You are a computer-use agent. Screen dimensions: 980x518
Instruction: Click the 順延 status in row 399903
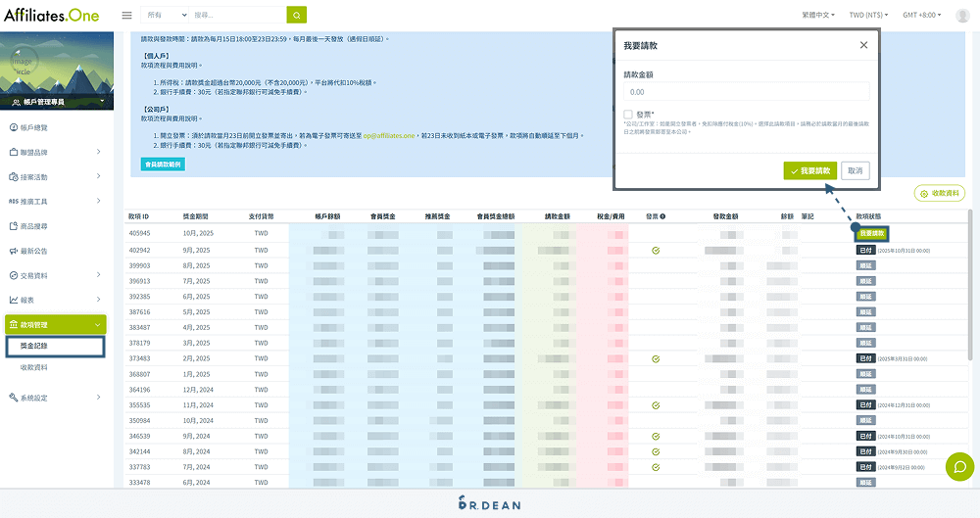[x=865, y=265]
